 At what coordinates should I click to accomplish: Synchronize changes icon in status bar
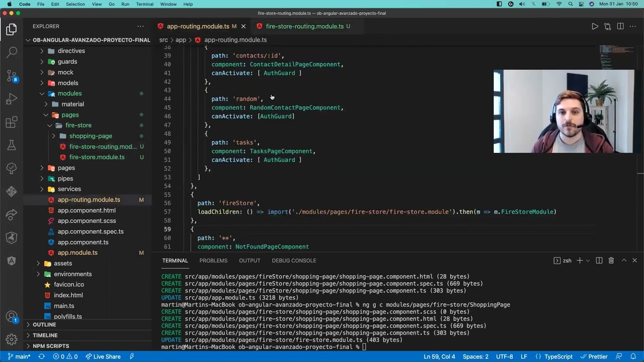point(42,356)
